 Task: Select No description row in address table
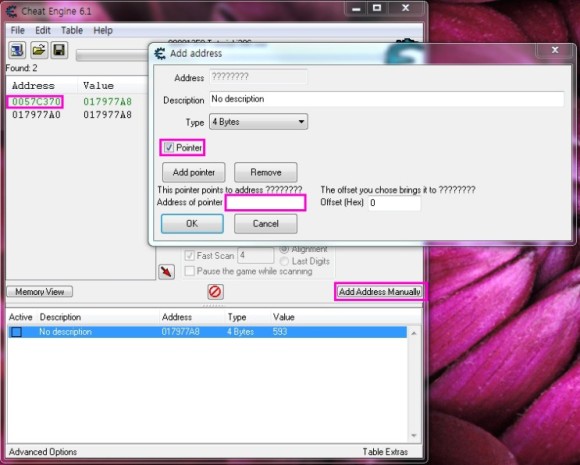tap(207, 332)
